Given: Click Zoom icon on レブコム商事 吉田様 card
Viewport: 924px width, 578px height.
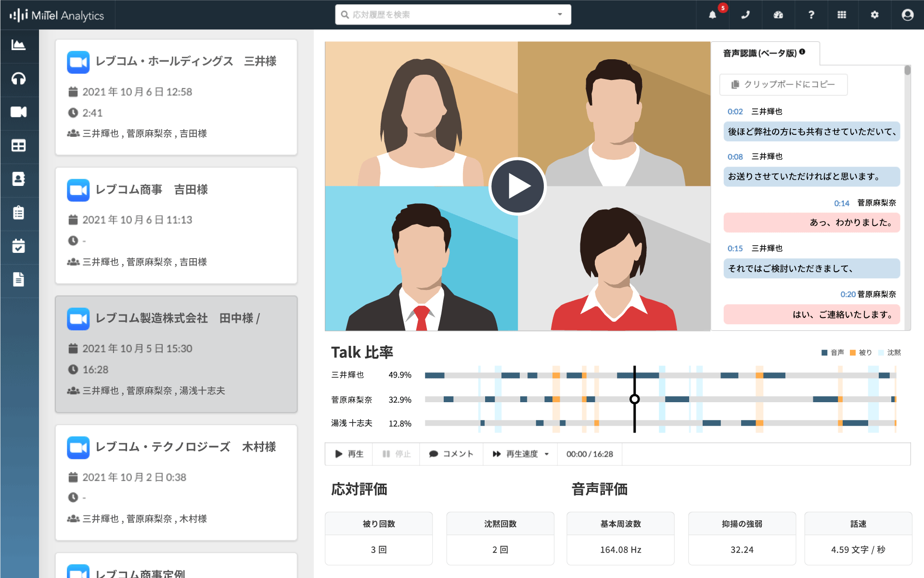Looking at the screenshot, I should [x=78, y=190].
